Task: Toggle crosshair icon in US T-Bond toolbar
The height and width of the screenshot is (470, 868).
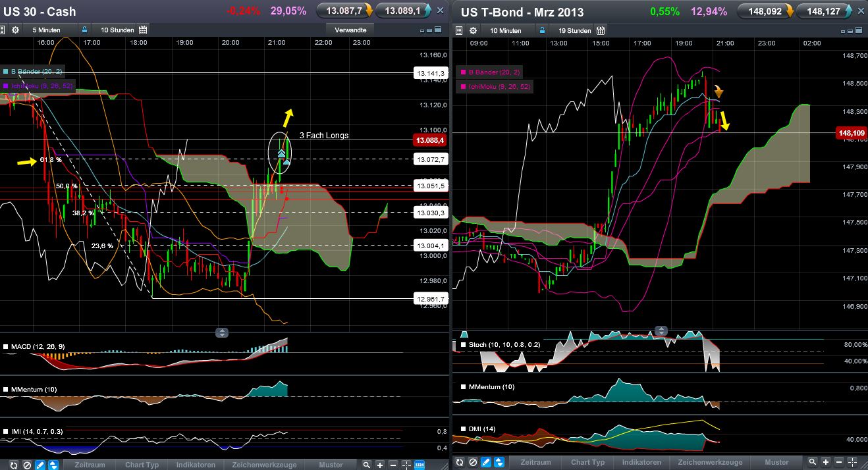Action: click(852, 462)
